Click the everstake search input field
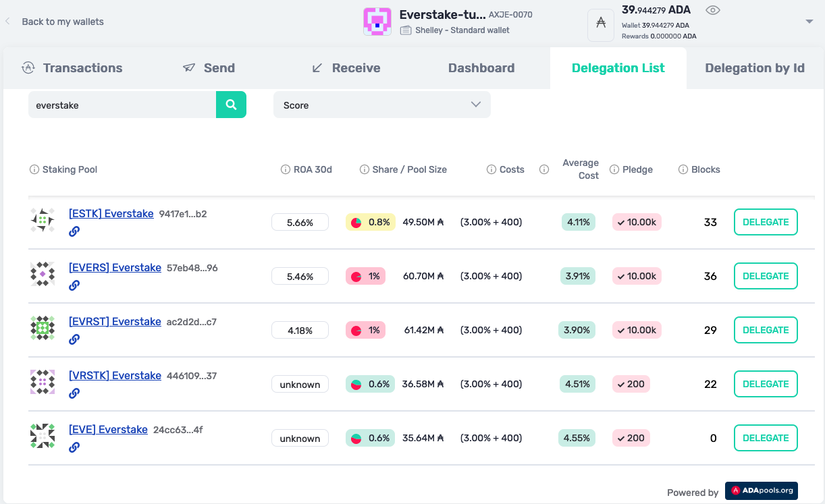 click(x=122, y=105)
